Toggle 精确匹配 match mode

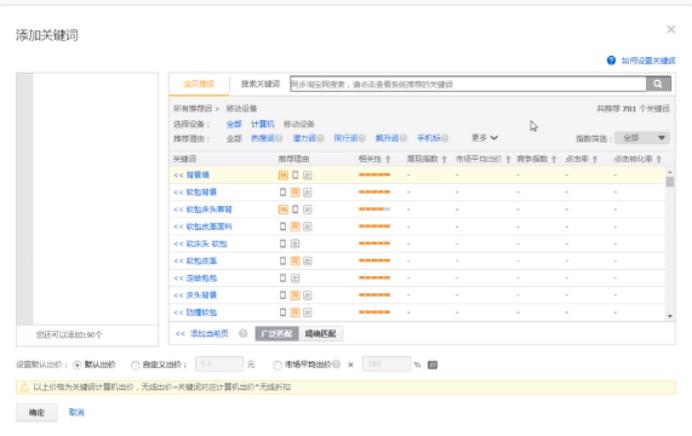click(x=320, y=334)
